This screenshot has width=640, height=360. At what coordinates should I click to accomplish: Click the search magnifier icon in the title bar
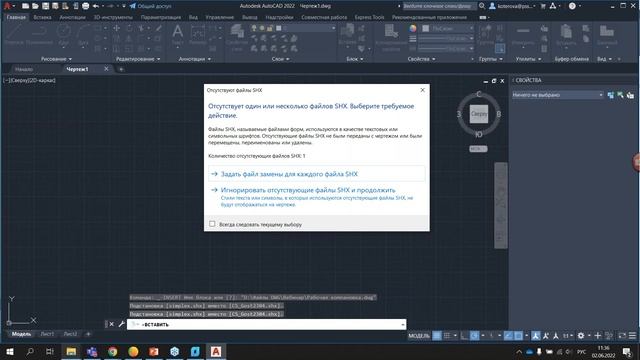pyautogui.click(x=482, y=6)
